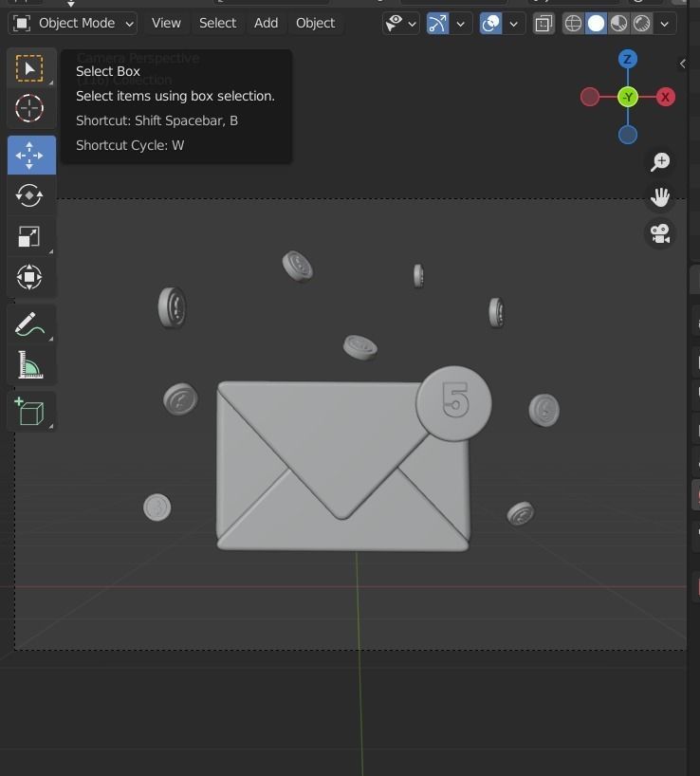The height and width of the screenshot is (776, 700).
Task: Activate the Rotate tool
Action: 30,195
